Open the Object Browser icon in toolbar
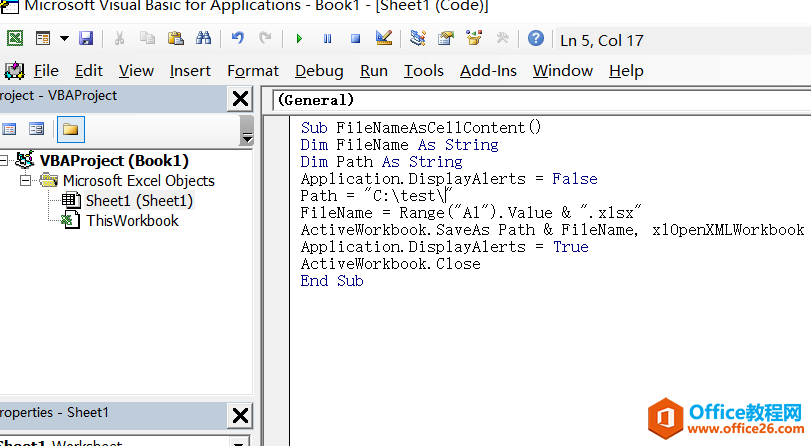This screenshot has height=446, width=811. click(x=474, y=39)
